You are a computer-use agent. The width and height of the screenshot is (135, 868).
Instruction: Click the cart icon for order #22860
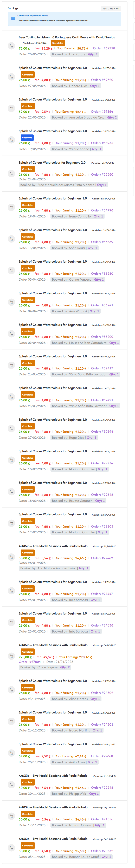[11, 753]
